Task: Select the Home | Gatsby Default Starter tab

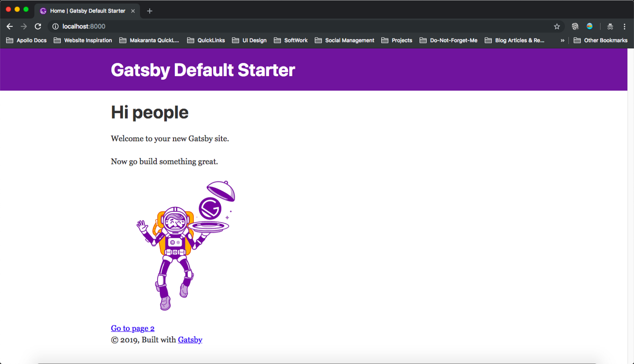Action: [x=87, y=11]
